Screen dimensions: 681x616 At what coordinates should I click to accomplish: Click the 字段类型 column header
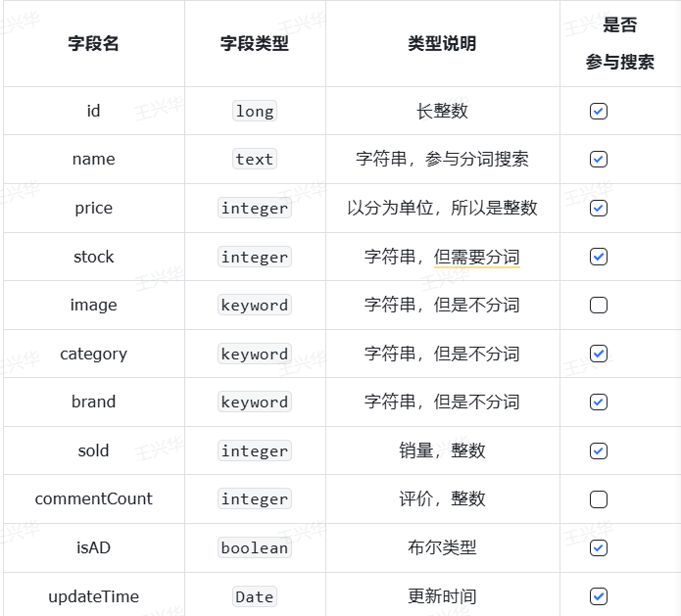(x=255, y=44)
